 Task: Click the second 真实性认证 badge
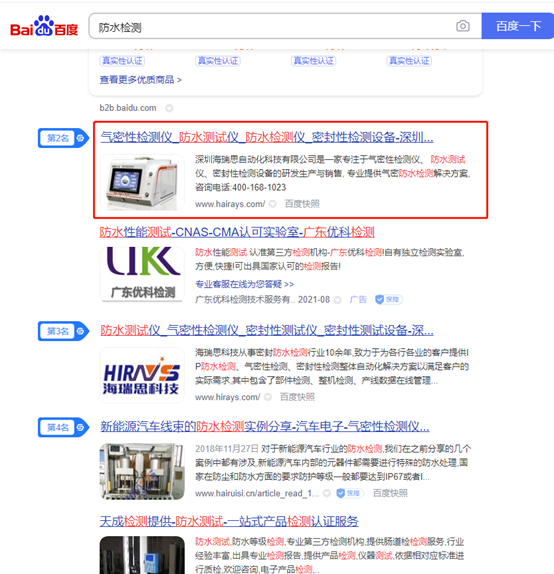click(x=218, y=61)
